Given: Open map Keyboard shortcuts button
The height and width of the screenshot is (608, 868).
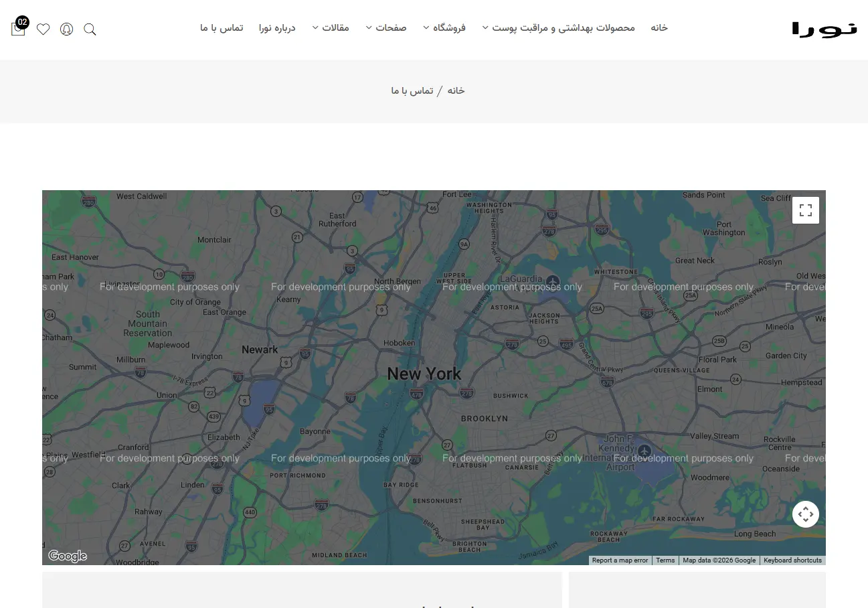Looking at the screenshot, I should point(792,560).
